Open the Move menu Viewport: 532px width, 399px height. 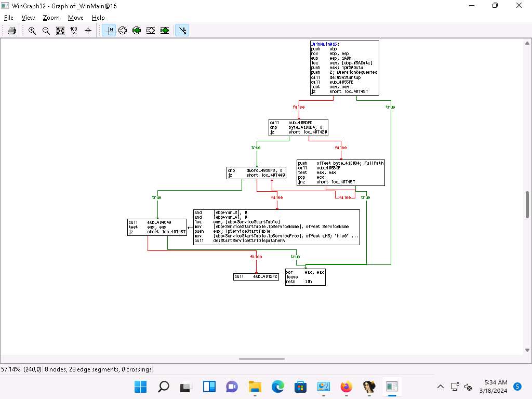(75, 18)
